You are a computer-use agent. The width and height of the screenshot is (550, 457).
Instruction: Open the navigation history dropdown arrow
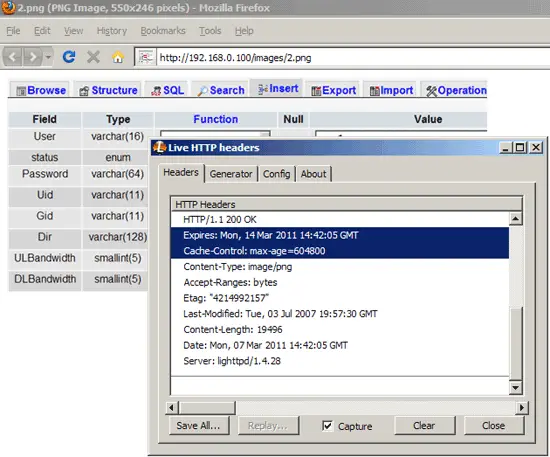pos(48,57)
